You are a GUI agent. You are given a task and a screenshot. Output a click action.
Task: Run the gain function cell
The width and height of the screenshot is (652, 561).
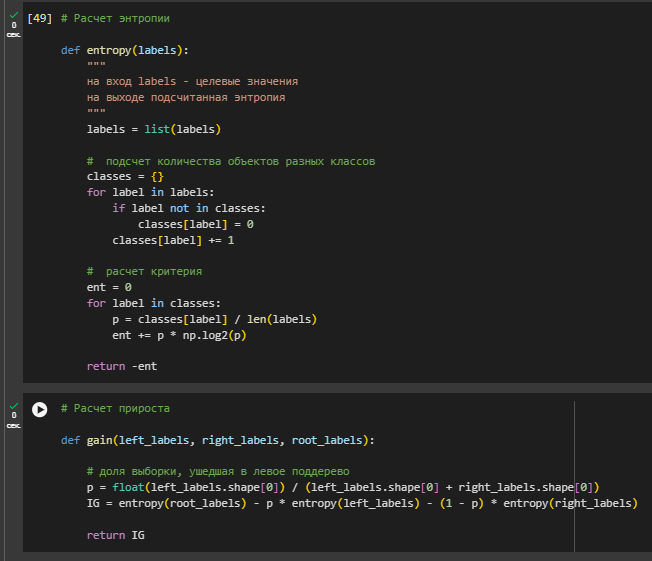coord(40,410)
